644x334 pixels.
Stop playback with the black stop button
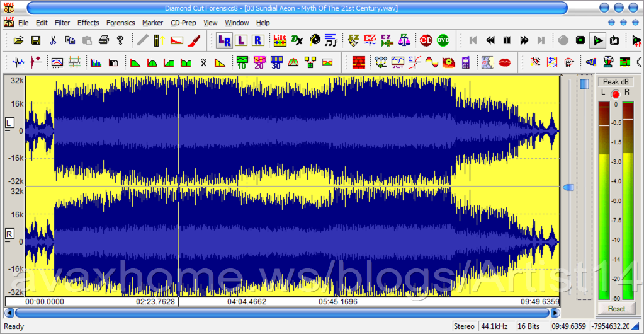pyautogui.click(x=580, y=40)
